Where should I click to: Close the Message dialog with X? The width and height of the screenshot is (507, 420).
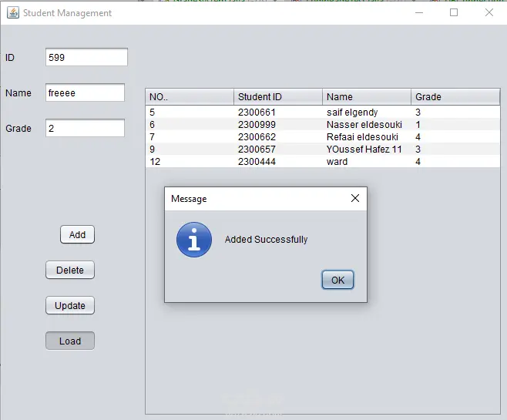point(355,198)
